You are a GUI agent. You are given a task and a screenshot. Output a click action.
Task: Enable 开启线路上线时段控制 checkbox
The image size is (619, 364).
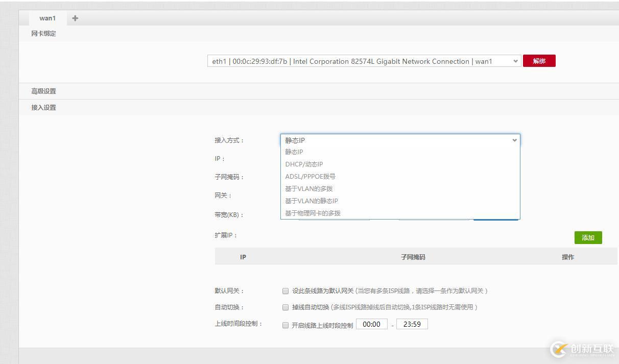point(285,324)
